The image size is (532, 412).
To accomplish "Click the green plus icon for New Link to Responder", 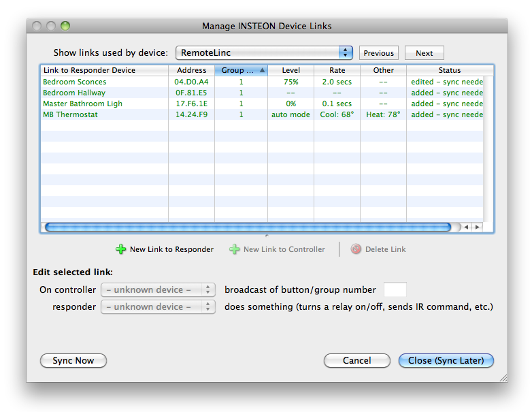I will [x=120, y=249].
